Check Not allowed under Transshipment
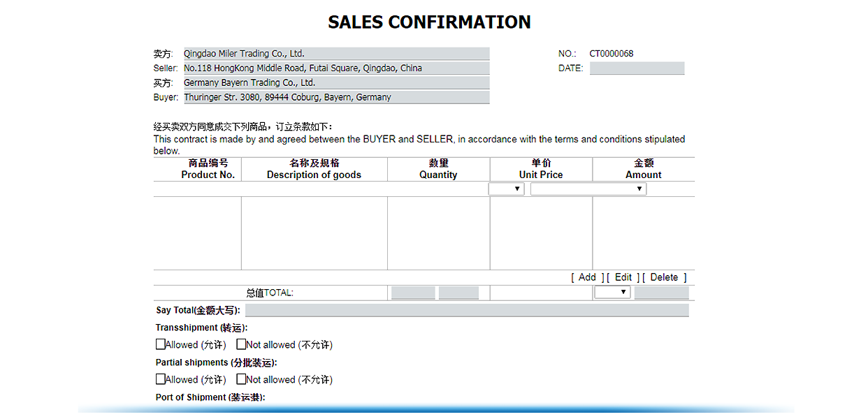 point(241,344)
